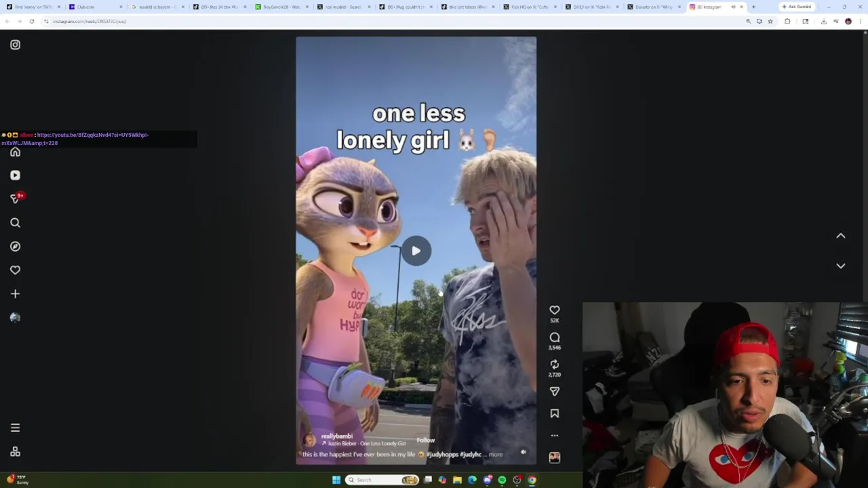Switch to the Club.com tab
This screenshot has height=488, width=868.
[x=95, y=7]
